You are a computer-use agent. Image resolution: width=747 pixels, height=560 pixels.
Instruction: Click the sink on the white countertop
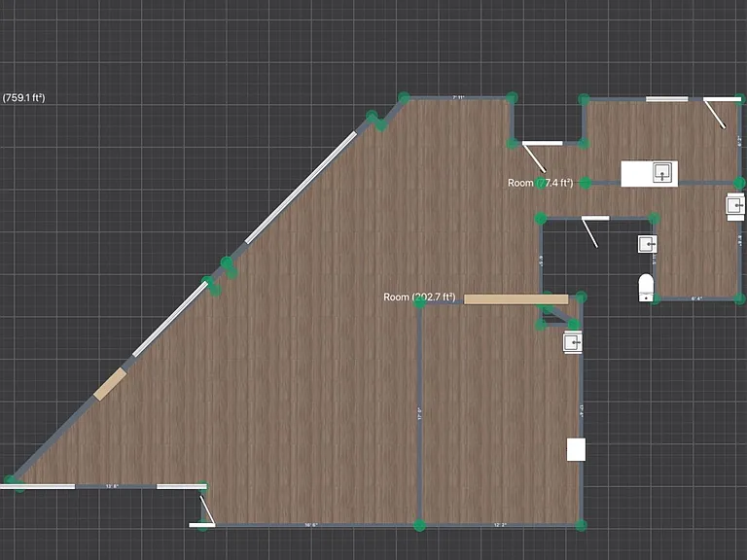click(x=662, y=172)
